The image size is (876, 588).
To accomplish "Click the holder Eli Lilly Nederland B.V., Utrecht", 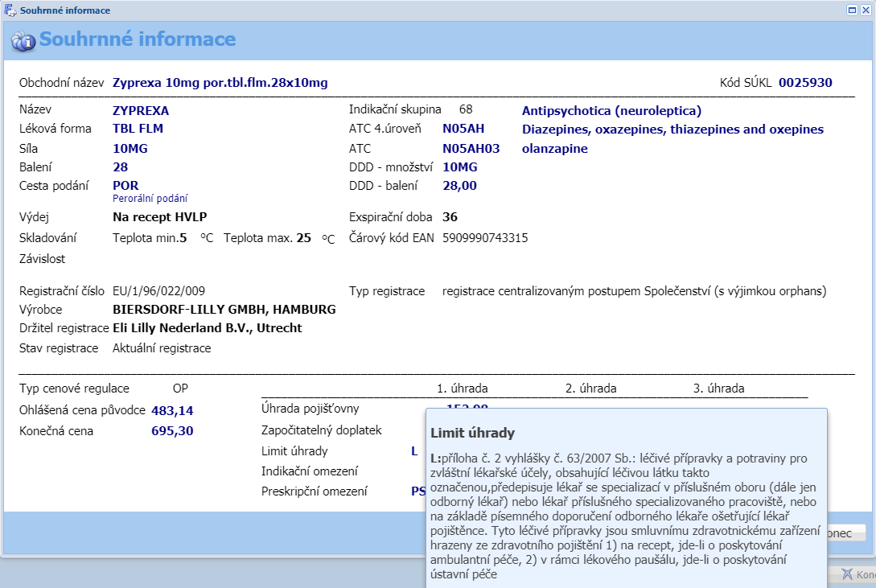I will pos(208,328).
